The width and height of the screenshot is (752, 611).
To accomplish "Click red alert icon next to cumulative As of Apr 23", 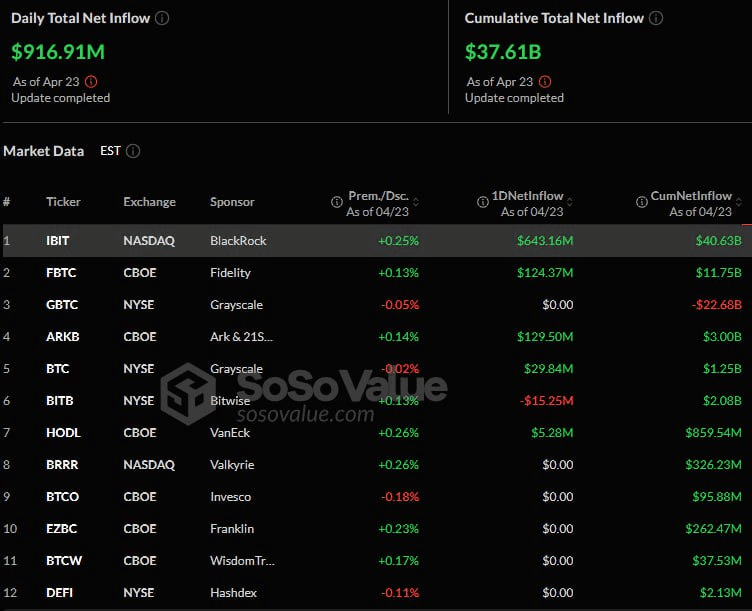I will [x=545, y=82].
